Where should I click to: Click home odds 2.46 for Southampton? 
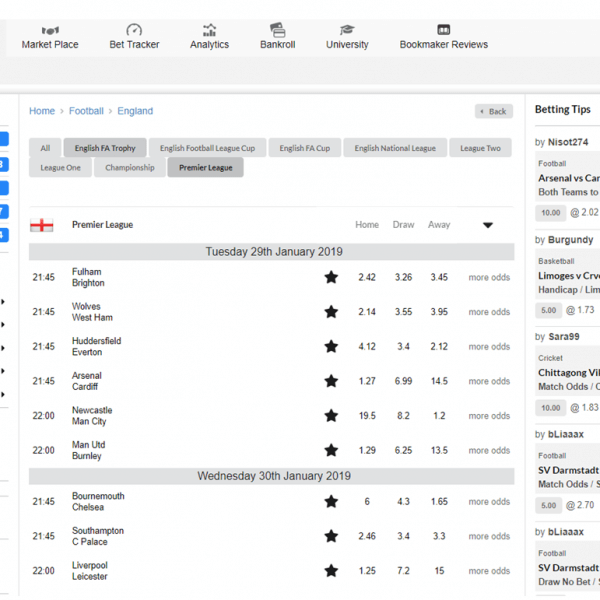click(367, 536)
